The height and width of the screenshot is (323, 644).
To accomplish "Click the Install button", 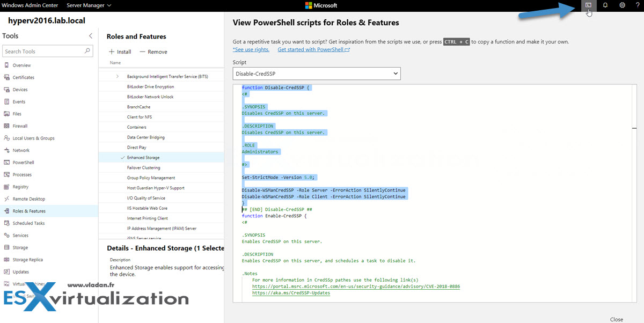I will (120, 52).
